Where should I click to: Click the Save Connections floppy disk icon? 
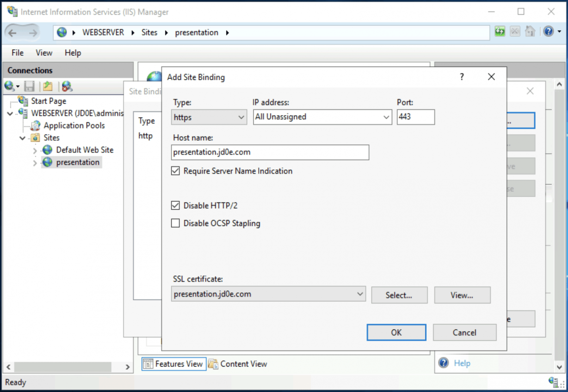point(29,86)
